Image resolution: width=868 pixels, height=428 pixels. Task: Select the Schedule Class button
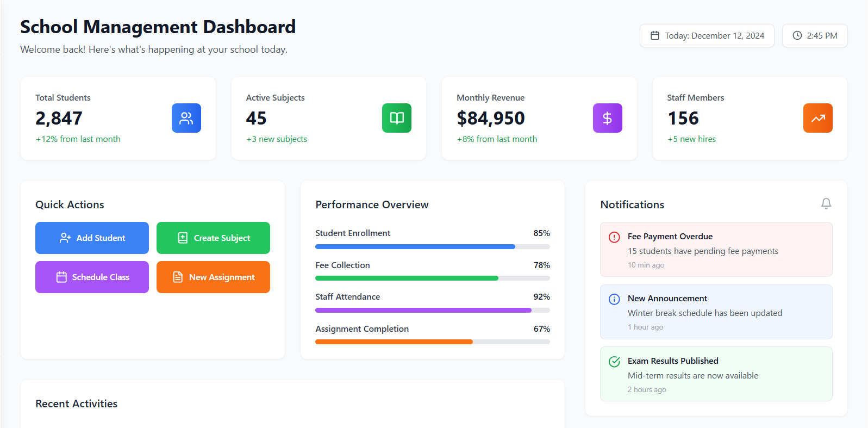pyautogui.click(x=92, y=277)
